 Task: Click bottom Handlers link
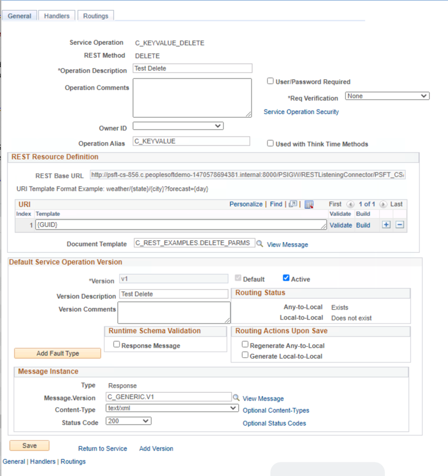(x=43, y=462)
